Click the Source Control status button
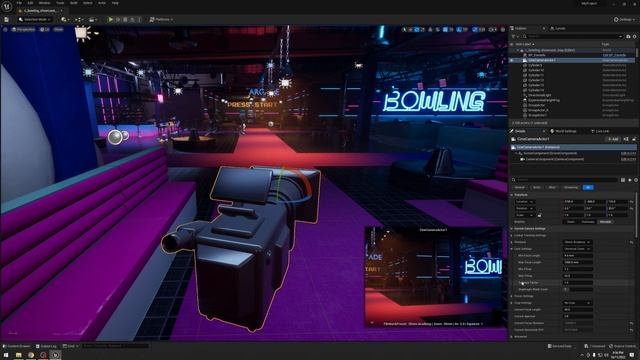 [x=622, y=346]
